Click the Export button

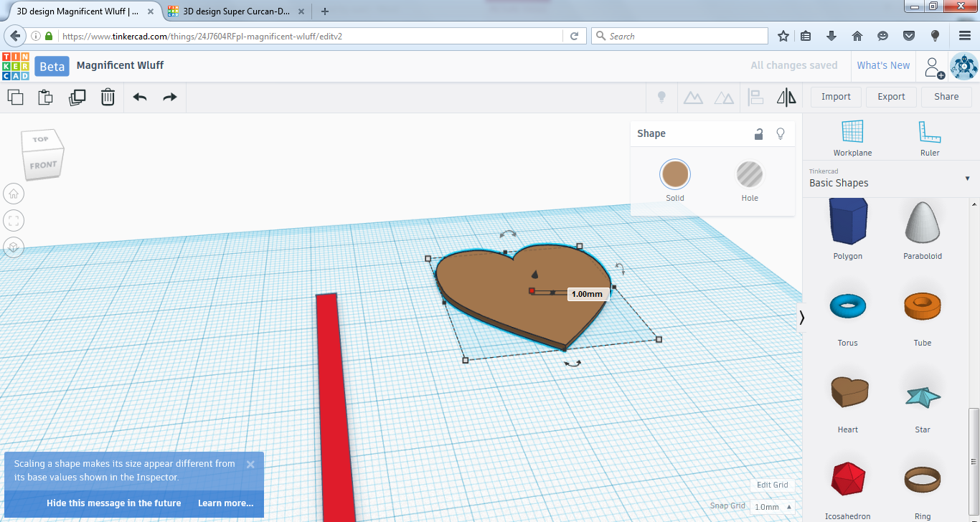(x=891, y=97)
